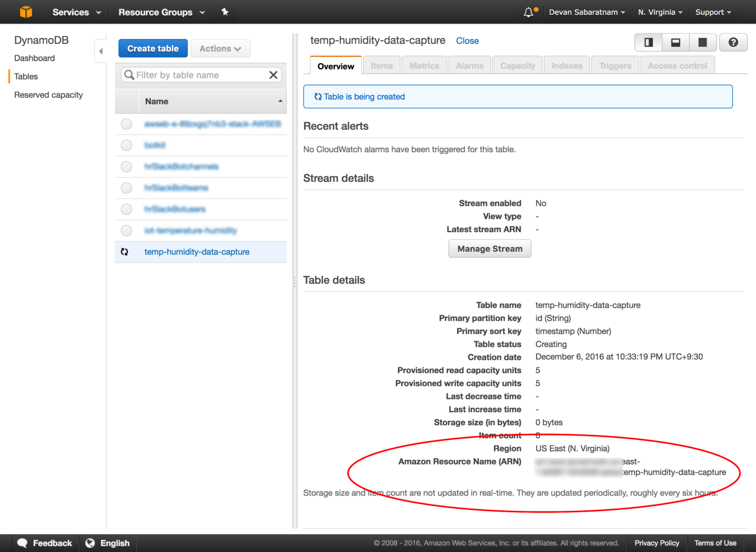The height and width of the screenshot is (552, 756).
Task: Select the radio button for hrSlackBotteams
Action: point(127,188)
